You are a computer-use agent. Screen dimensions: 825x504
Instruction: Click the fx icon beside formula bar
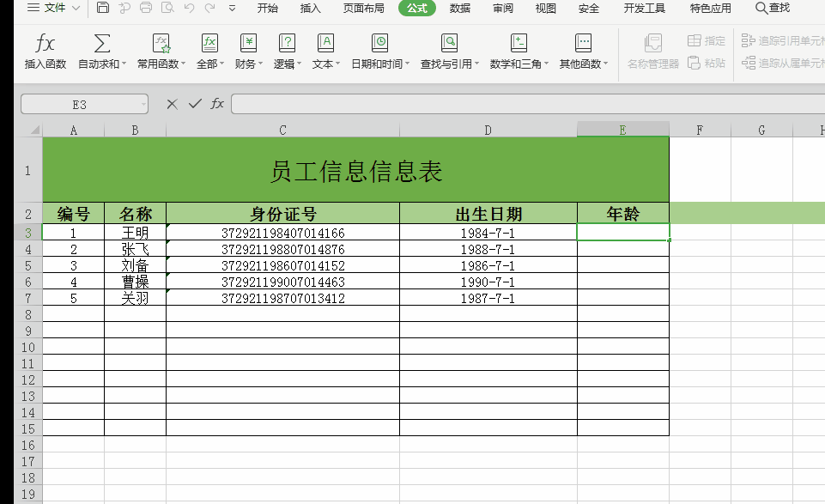coord(217,104)
